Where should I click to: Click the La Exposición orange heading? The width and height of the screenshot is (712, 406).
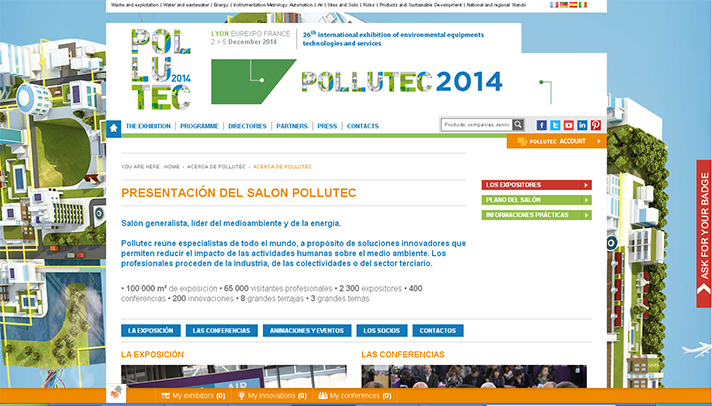153,355
